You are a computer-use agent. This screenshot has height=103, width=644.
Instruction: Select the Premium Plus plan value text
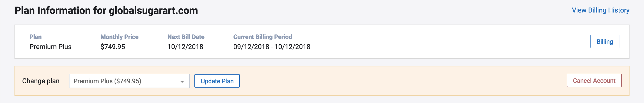pos(50,47)
